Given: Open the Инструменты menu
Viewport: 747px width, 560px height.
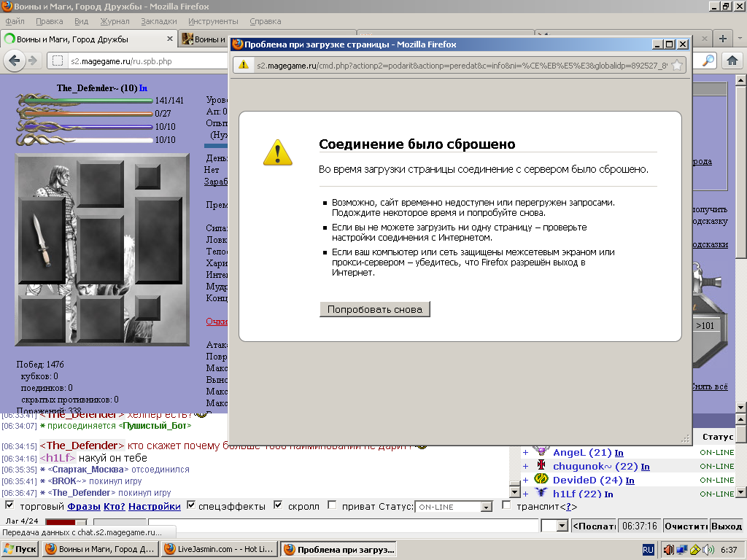Looking at the screenshot, I should [x=213, y=21].
